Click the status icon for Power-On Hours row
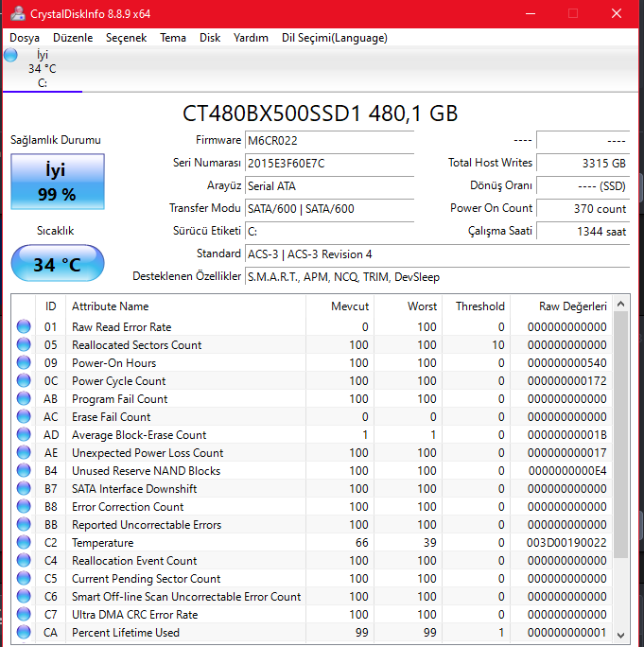 (x=24, y=363)
